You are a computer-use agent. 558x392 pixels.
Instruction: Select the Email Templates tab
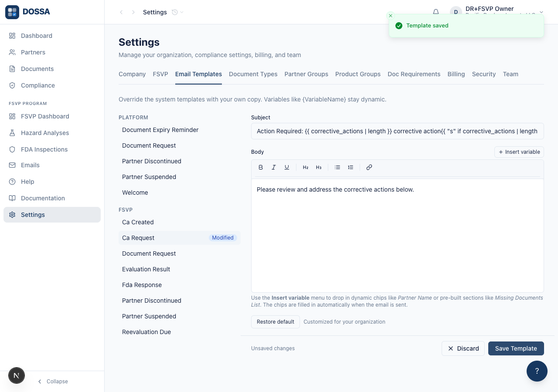(198, 74)
